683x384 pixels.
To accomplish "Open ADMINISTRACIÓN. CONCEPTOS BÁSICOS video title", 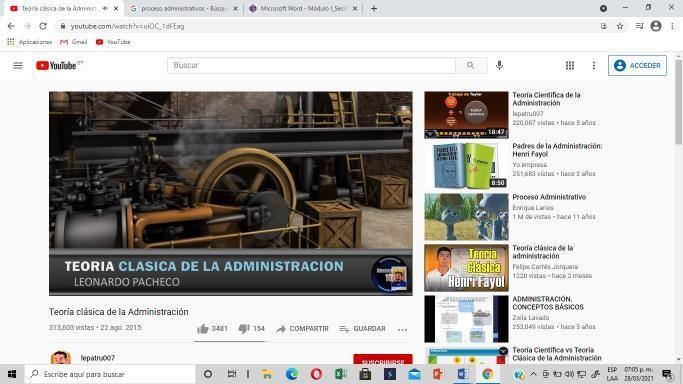I will [x=548, y=303].
